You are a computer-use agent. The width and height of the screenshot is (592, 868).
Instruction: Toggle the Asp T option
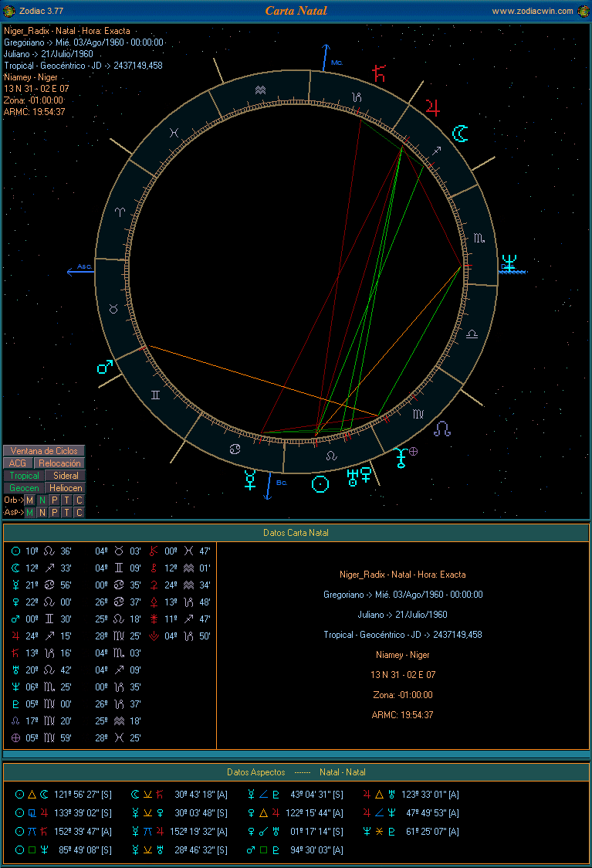66,512
